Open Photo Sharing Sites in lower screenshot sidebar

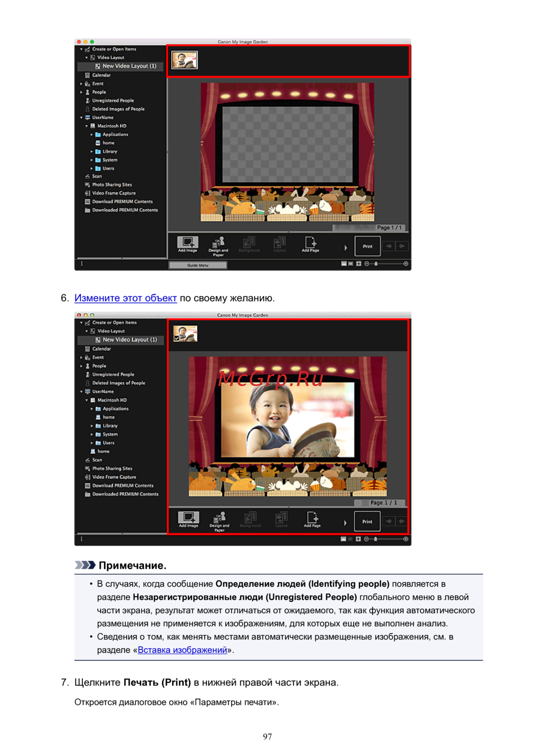(112, 468)
